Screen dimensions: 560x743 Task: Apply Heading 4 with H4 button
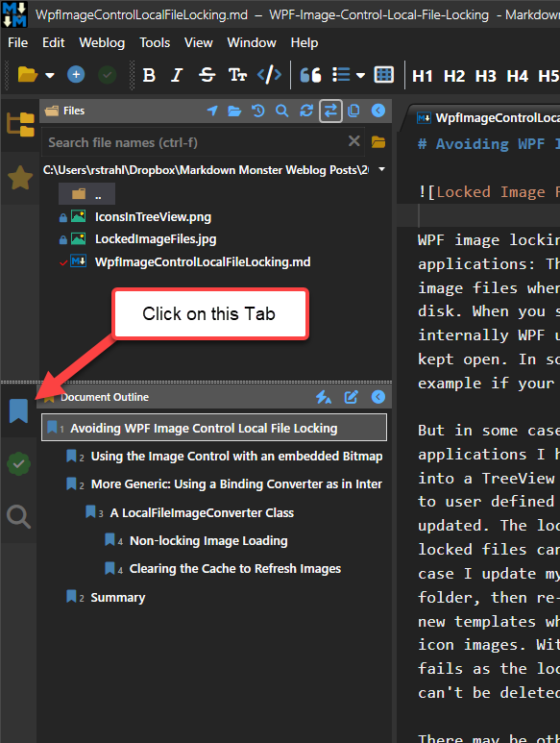(x=517, y=76)
